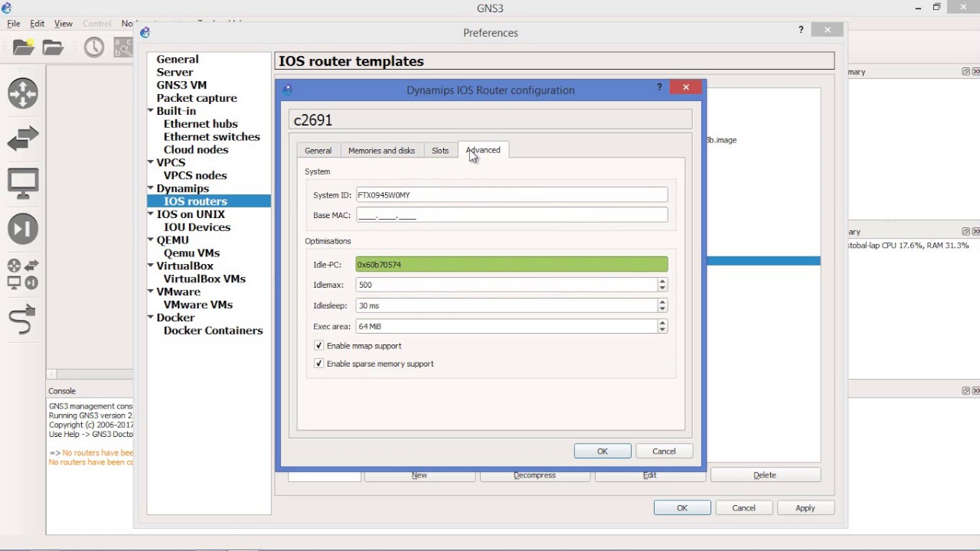Click the System ID input field

(511, 195)
